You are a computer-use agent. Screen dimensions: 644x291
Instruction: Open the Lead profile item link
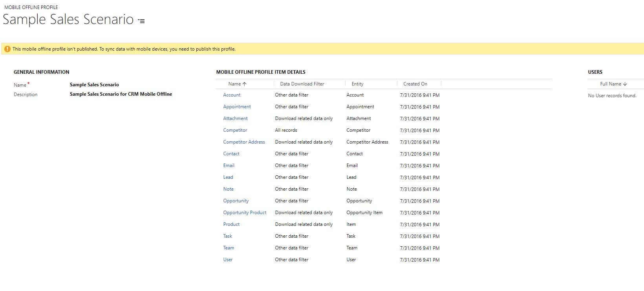tap(228, 177)
